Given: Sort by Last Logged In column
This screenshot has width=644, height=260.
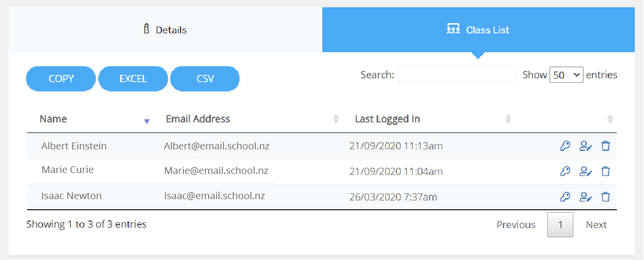Looking at the screenshot, I should (387, 119).
